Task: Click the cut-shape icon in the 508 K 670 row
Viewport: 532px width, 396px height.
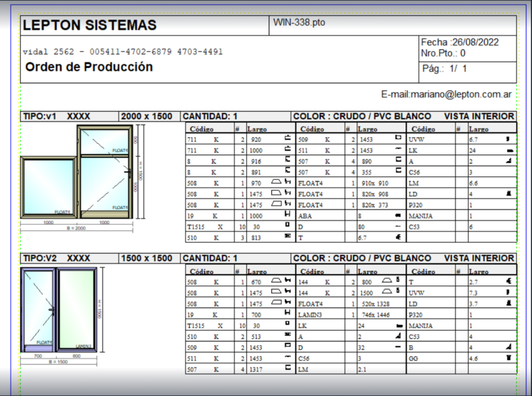Action: tap(277, 280)
